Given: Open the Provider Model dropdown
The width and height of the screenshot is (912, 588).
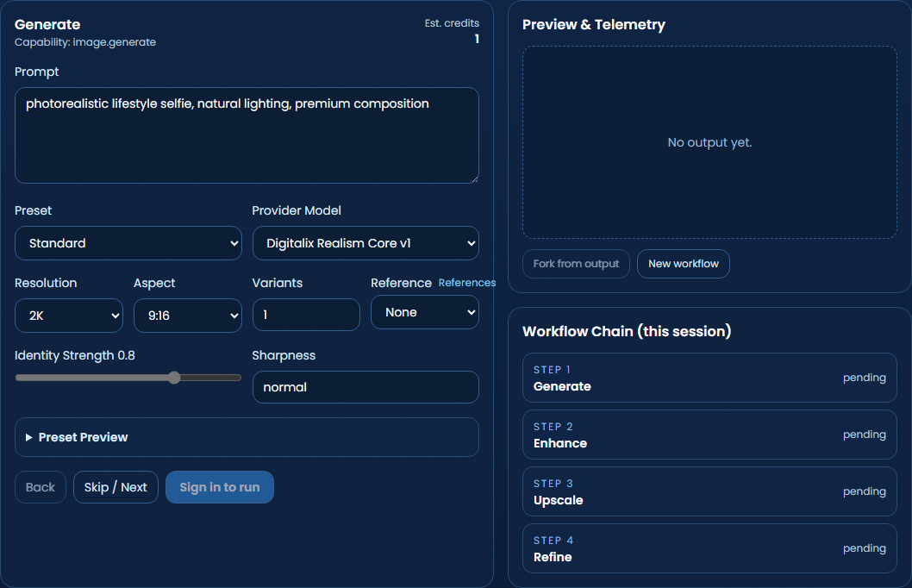Looking at the screenshot, I should tap(365, 243).
